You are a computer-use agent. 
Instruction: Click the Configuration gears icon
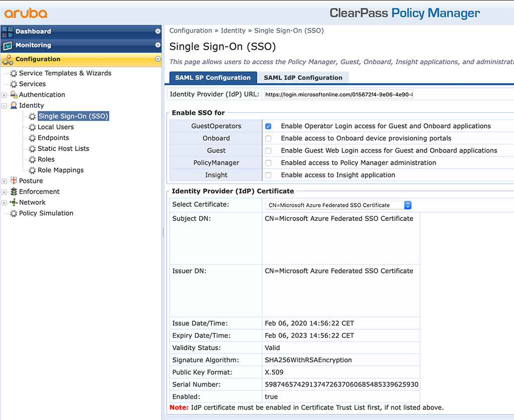click(8, 60)
